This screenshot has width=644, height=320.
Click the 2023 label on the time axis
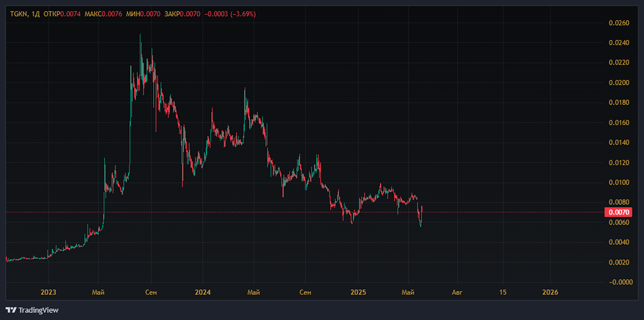click(48, 292)
